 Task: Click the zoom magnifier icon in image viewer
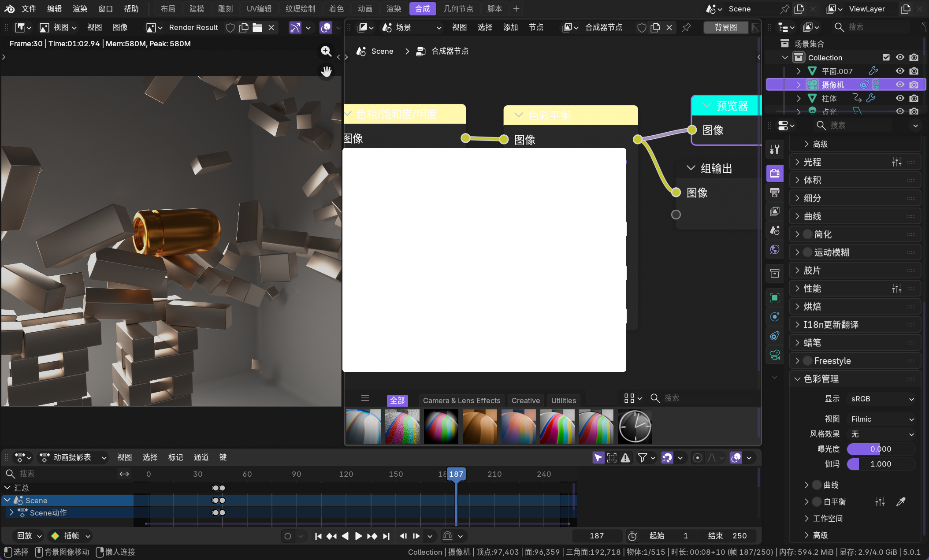point(326,51)
